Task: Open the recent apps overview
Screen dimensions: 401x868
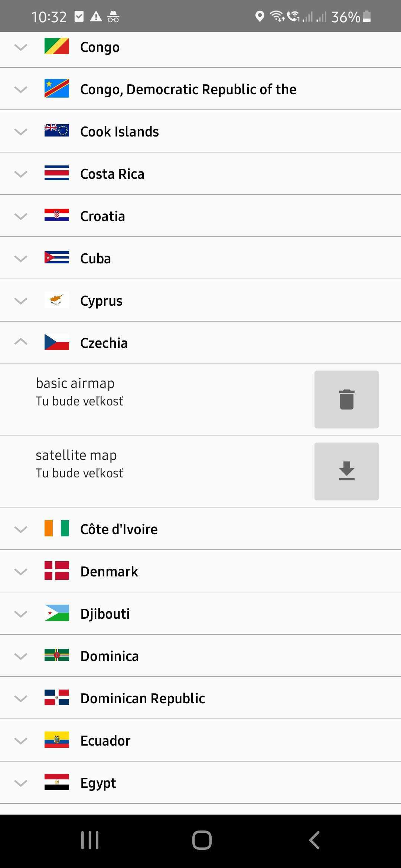Action: point(90,840)
